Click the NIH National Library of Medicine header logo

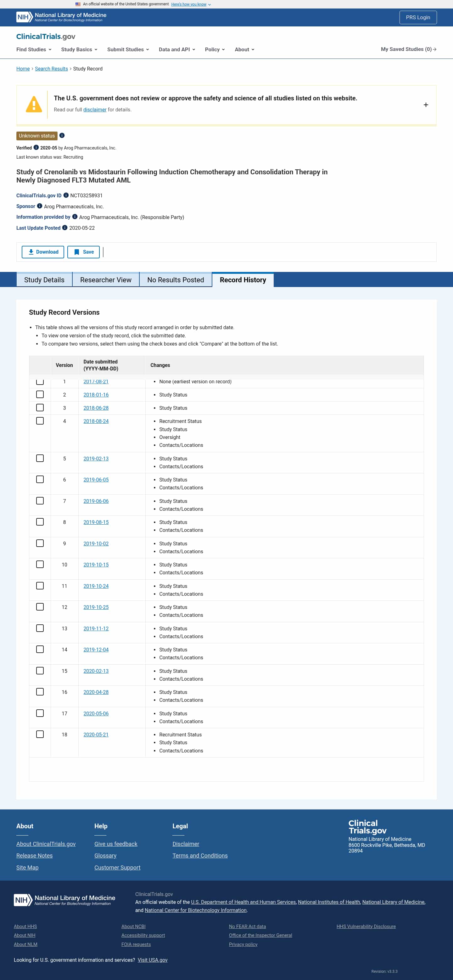(61, 17)
